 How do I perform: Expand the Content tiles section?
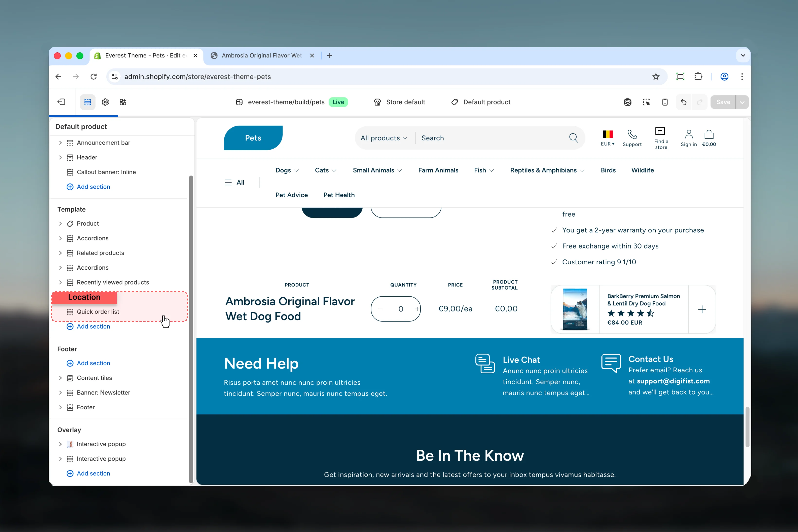click(x=60, y=378)
